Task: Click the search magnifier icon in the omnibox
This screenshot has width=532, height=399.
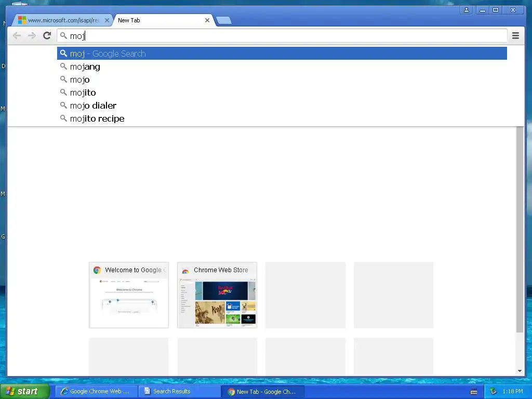Action: tap(63, 35)
